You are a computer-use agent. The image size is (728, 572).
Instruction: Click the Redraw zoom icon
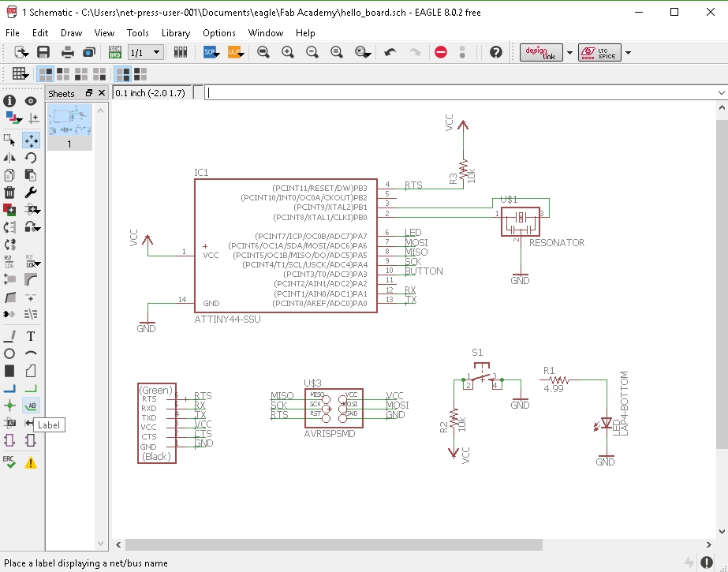point(337,52)
